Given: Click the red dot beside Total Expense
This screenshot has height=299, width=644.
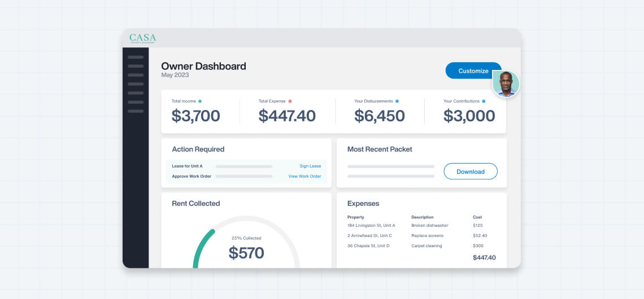Looking at the screenshot, I should [x=290, y=102].
